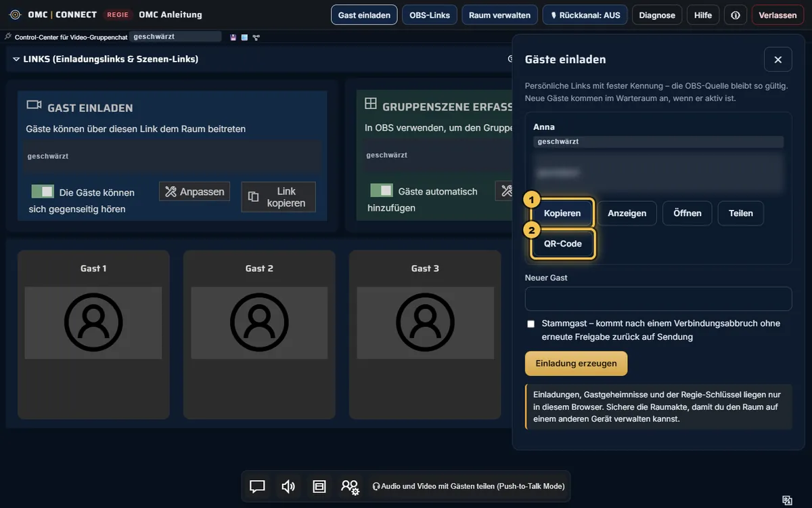Toggle automatically add guests switch
Viewport: 812px width, 508px height.
point(381,190)
